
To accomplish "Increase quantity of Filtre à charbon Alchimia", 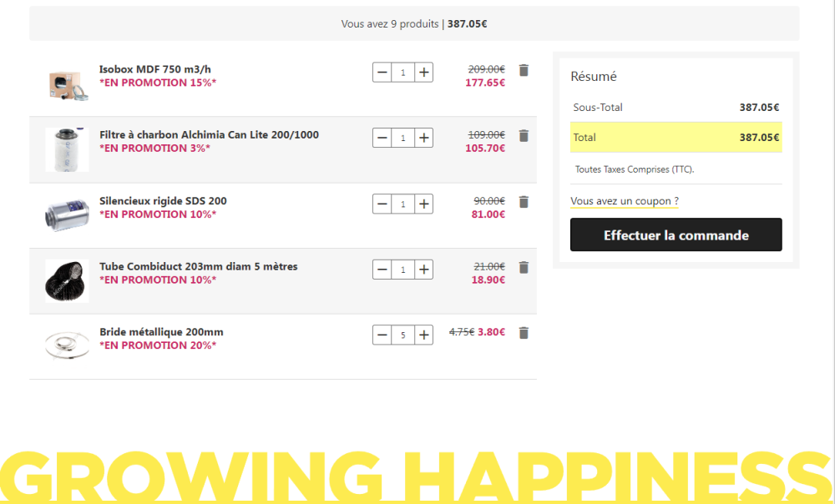I will 424,138.
